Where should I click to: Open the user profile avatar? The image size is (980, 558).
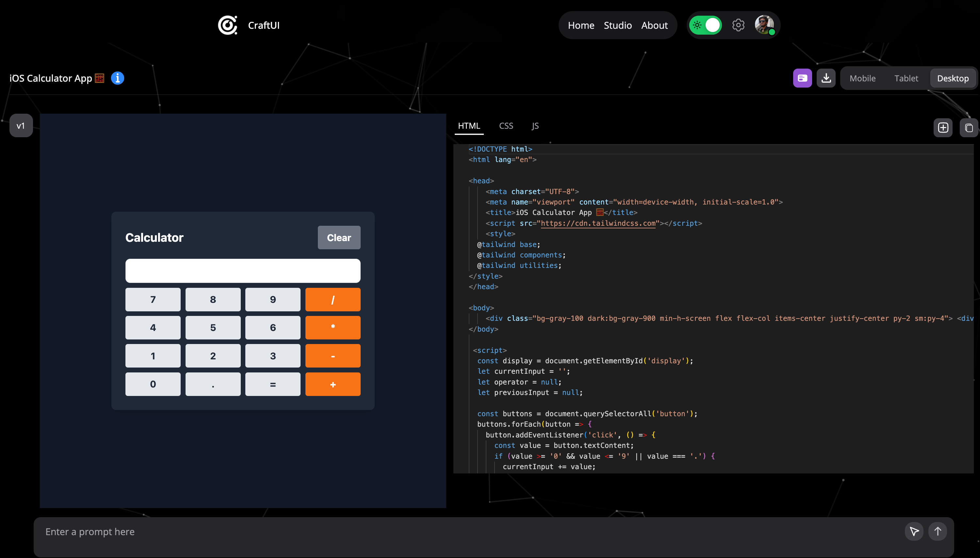point(764,25)
